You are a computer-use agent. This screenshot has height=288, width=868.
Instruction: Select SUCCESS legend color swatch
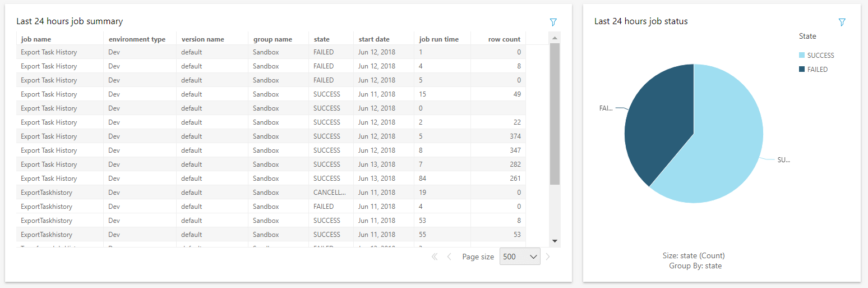pos(802,56)
